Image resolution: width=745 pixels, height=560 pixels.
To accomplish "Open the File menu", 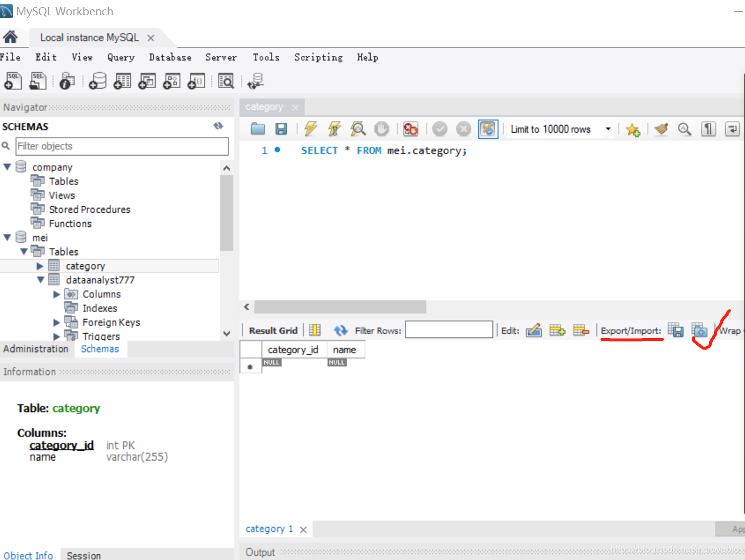I will click(10, 57).
